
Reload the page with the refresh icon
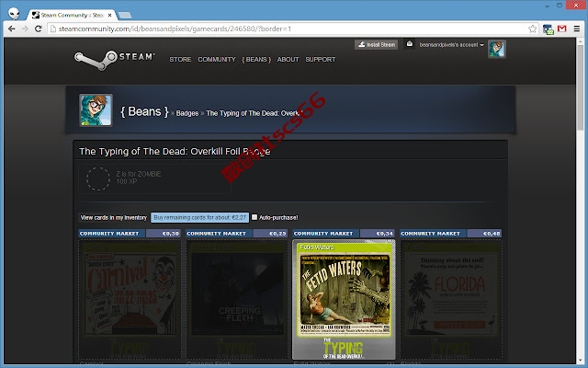[x=38, y=29]
